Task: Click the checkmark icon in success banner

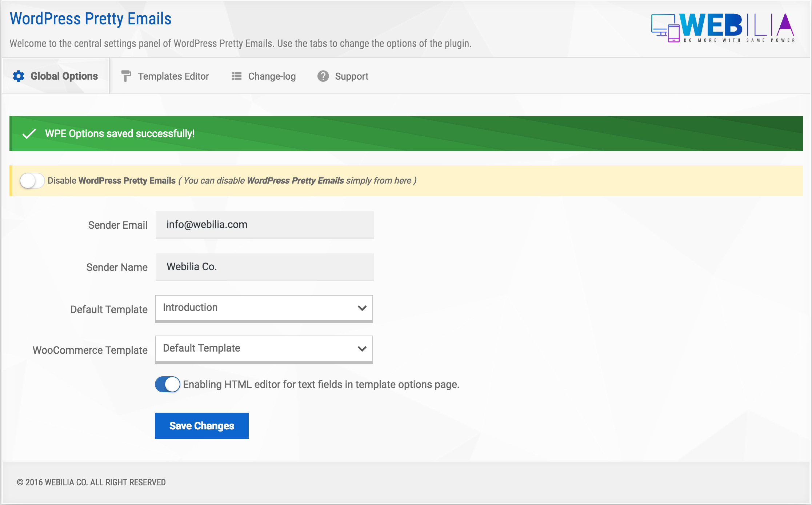Action: pos(29,133)
